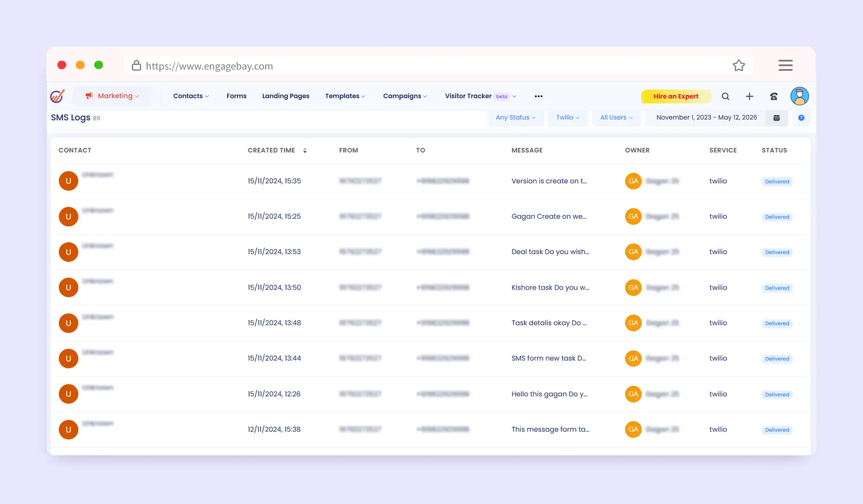This screenshot has height=504, width=863.
Task: Open the Forms menu item
Action: click(x=236, y=96)
